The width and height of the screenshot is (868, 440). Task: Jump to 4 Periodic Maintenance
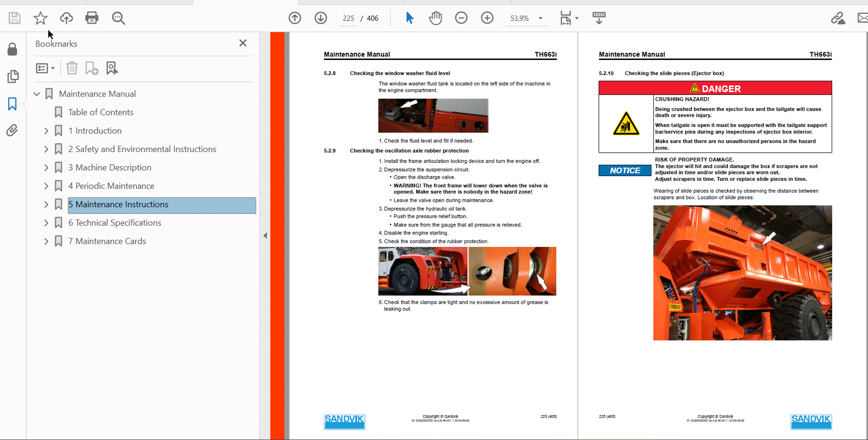(111, 186)
